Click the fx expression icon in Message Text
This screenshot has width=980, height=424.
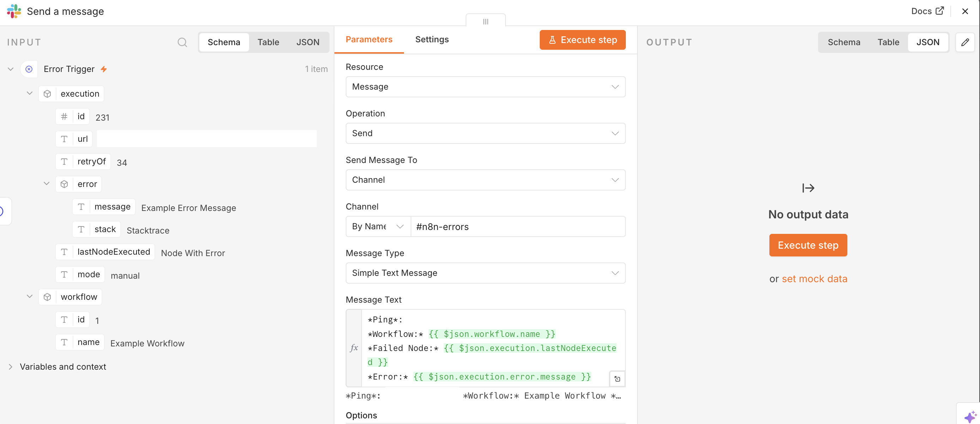tap(354, 348)
